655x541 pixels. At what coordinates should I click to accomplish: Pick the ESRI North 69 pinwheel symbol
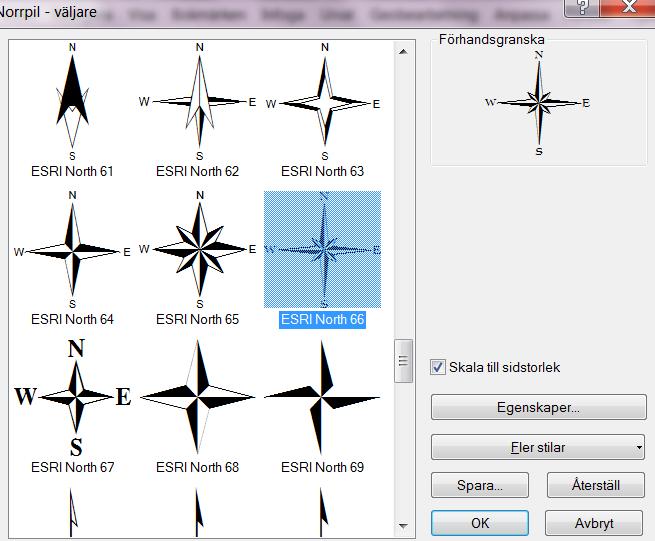pyautogui.click(x=322, y=397)
